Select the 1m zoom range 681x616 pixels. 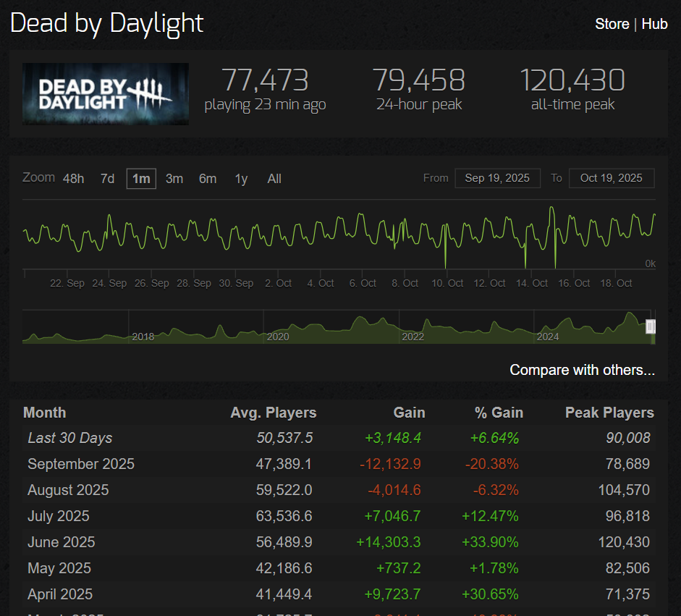point(141,179)
